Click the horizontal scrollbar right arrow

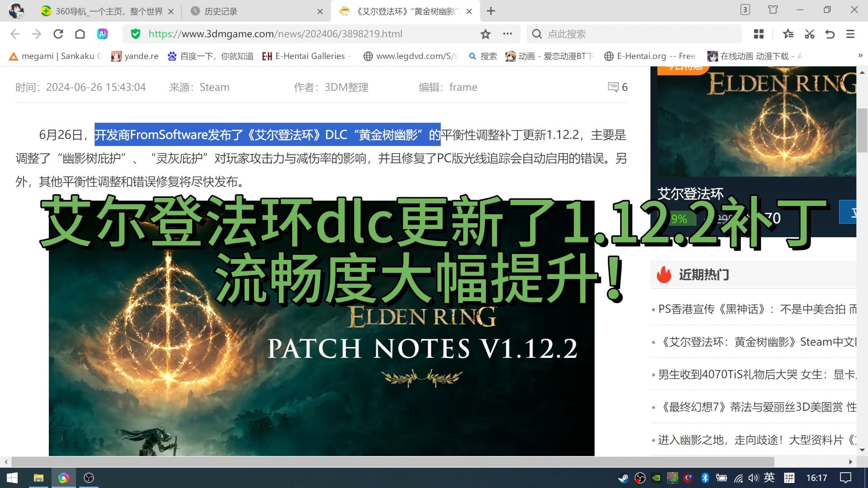pos(850,462)
